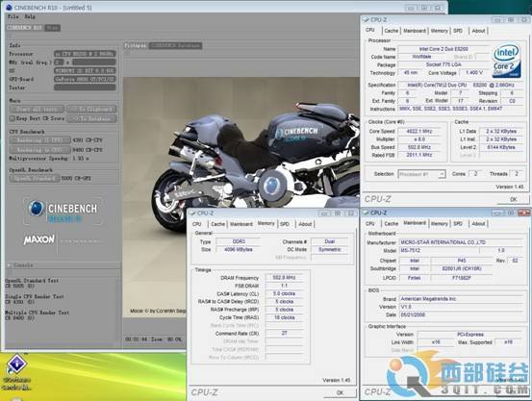Click the CINEBENCH title bar app icon

[x=9, y=7]
